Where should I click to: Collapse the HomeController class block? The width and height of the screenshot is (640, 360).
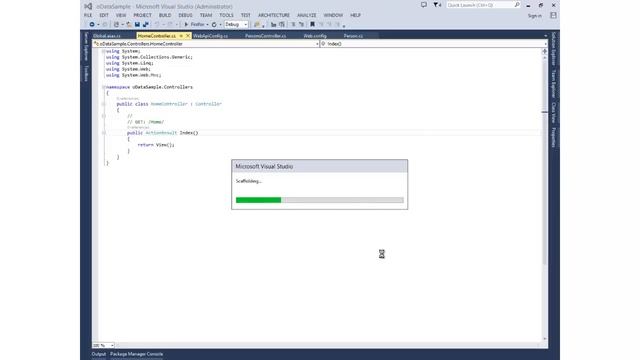point(104,104)
